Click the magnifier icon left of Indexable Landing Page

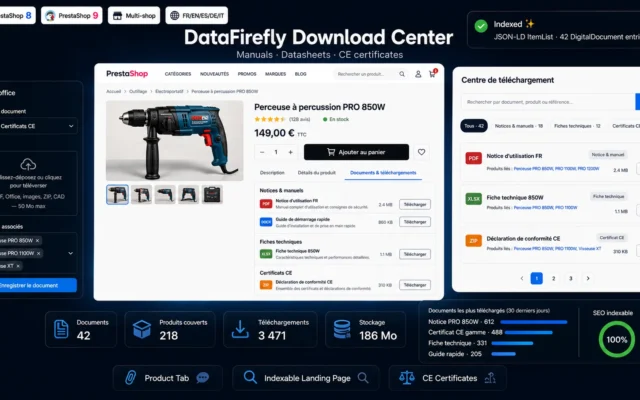[250, 377]
